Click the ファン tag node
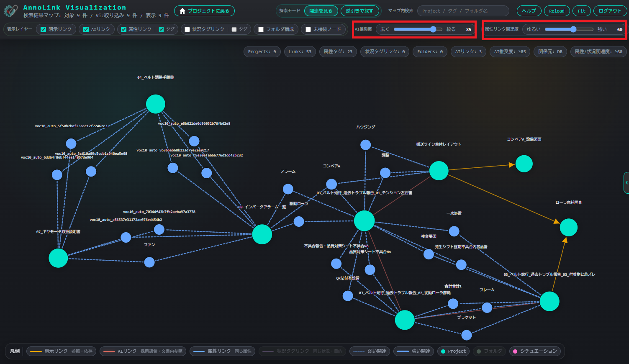The image size is (629, 364). click(x=149, y=262)
